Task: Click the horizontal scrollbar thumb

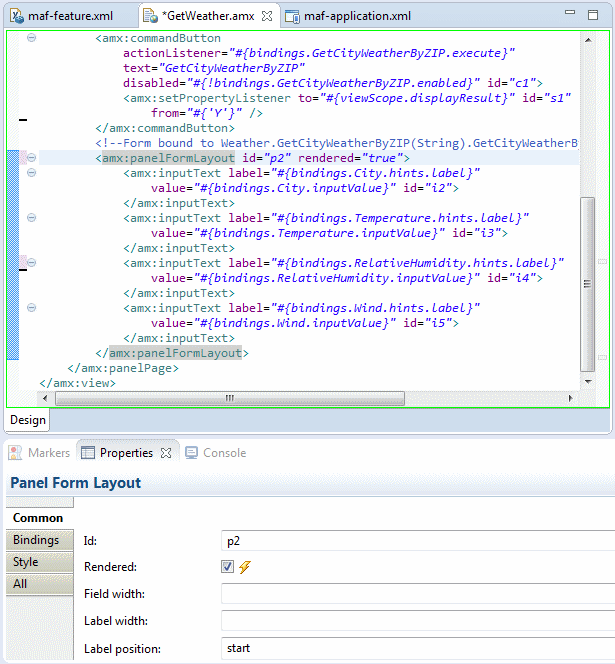Action: [x=230, y=398]
